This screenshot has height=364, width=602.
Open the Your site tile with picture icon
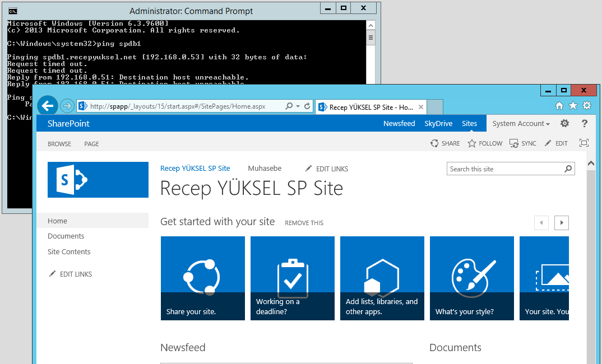(544, 278)
